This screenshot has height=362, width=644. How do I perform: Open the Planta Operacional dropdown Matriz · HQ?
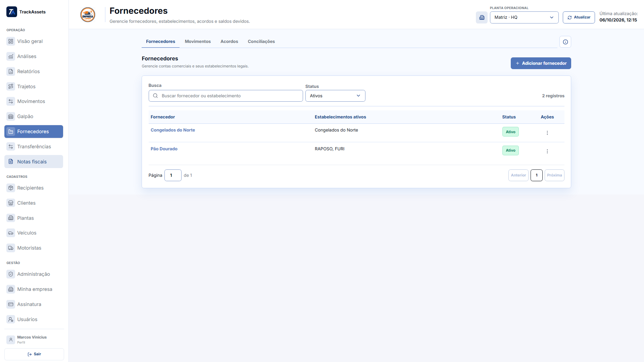pos(524,17)
